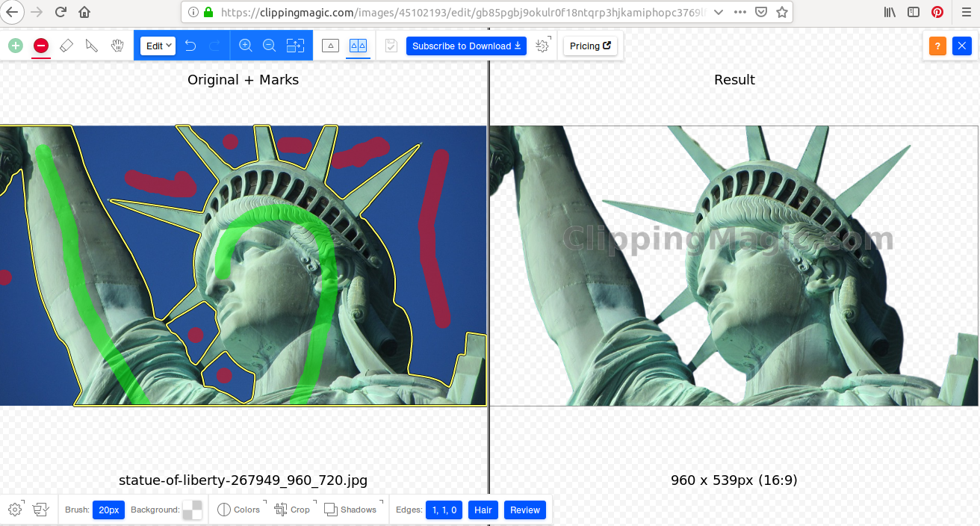Zoom in on the image
This screenshot has height=526, width=980.
[245, 46]
